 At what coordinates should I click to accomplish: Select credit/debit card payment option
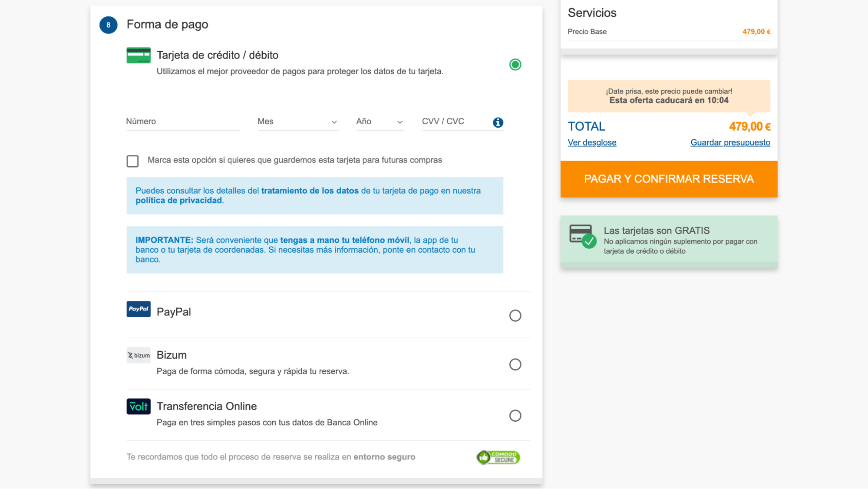click(x=515, y=65)
